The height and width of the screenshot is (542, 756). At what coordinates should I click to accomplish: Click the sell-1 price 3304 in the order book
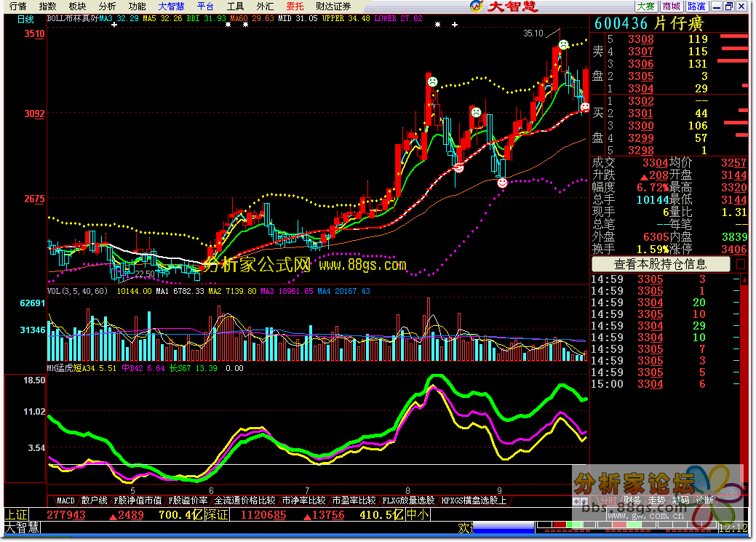point(641,89)
